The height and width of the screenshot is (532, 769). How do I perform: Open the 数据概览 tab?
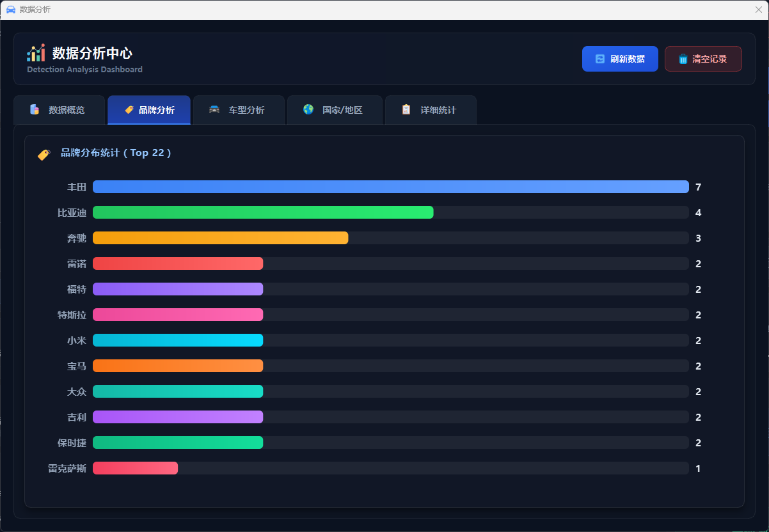point(59,110)
